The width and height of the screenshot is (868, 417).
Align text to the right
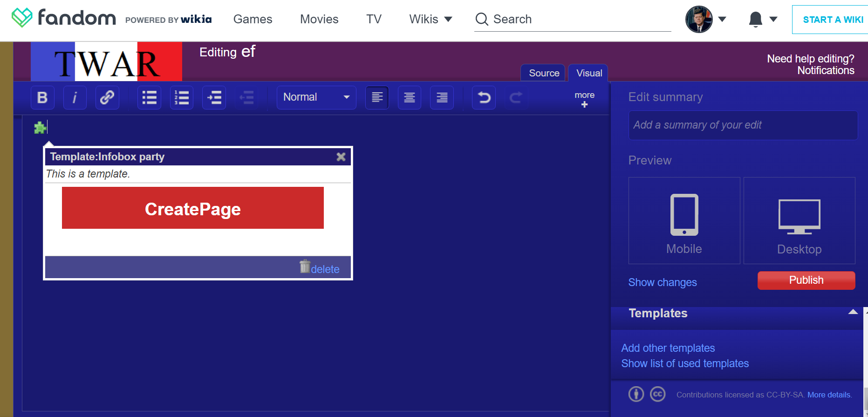click(442, 97)
